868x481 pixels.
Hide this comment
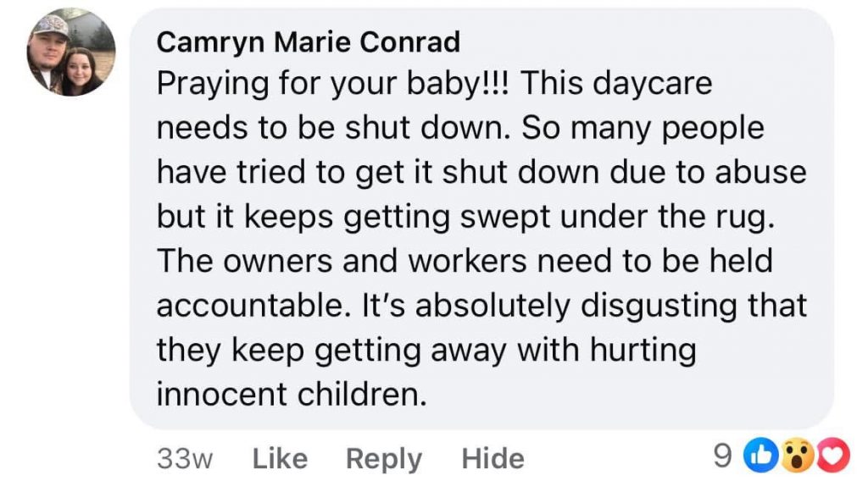coord(492,458)
